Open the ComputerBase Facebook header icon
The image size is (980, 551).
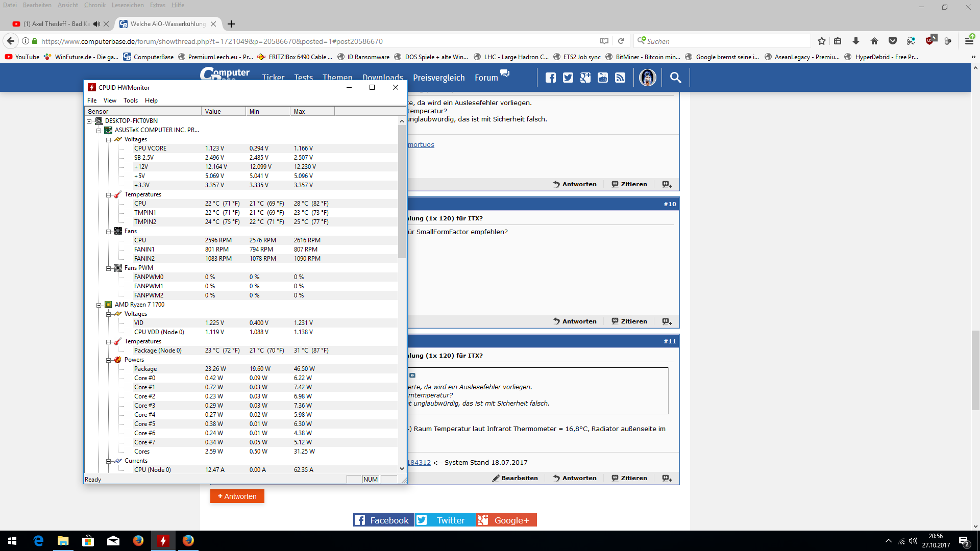pos(551,78)
